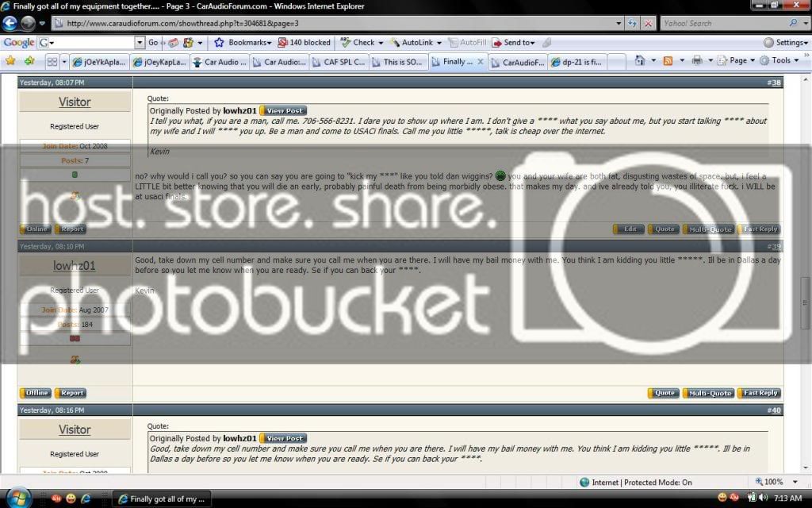Switch to the jOeYkApla... tab
Screen dimensions: 812x508
(x=99, y=62)
